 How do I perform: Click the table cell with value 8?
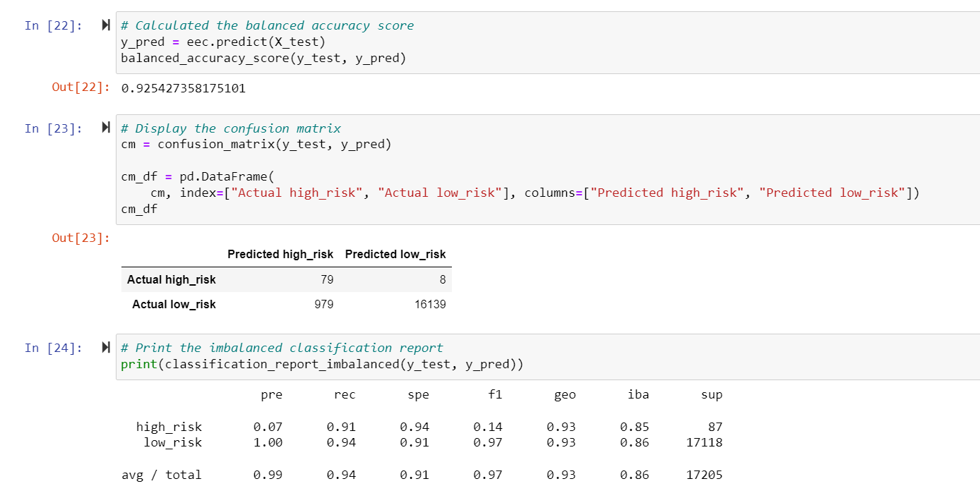443,280
